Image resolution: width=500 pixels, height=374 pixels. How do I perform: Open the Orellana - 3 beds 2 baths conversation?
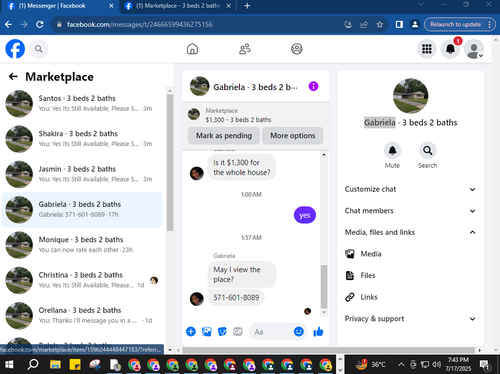82,316
